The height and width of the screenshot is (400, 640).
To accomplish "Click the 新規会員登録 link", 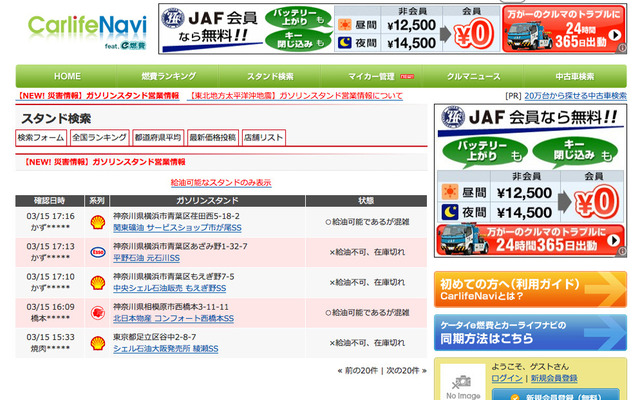I will 554,378.
